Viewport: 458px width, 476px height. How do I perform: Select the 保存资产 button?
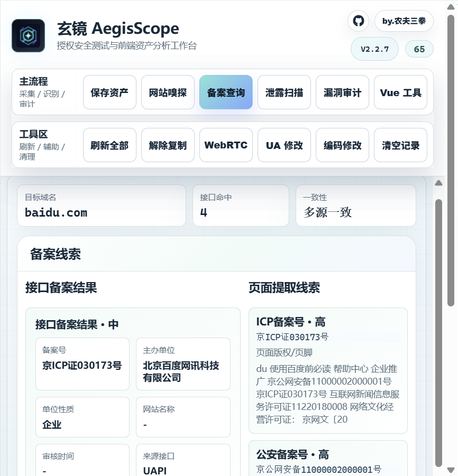click(x=109, y=92)
